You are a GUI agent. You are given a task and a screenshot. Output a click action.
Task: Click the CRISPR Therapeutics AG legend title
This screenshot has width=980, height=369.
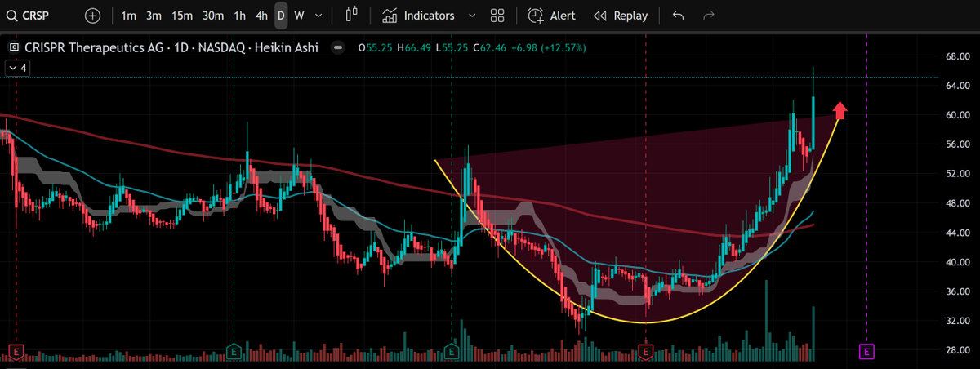pos(172,48)
